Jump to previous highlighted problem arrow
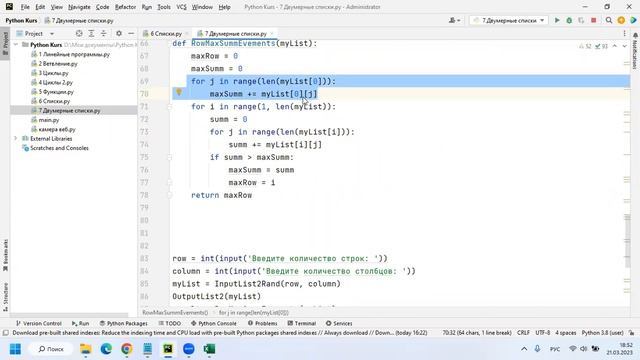Image resolution: width=640 pixels, height=360 pixels. tap(615, 46)
